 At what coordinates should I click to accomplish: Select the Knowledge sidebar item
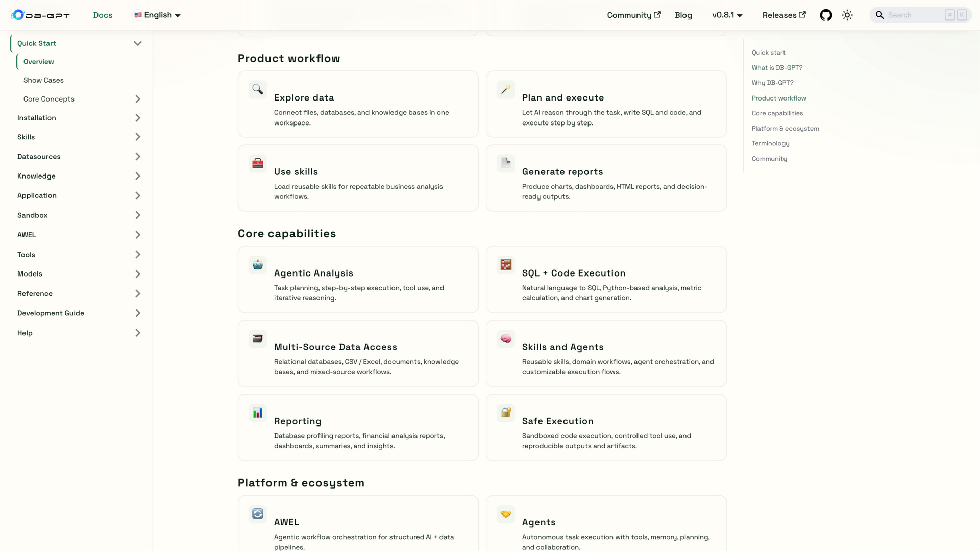point(36,176)
